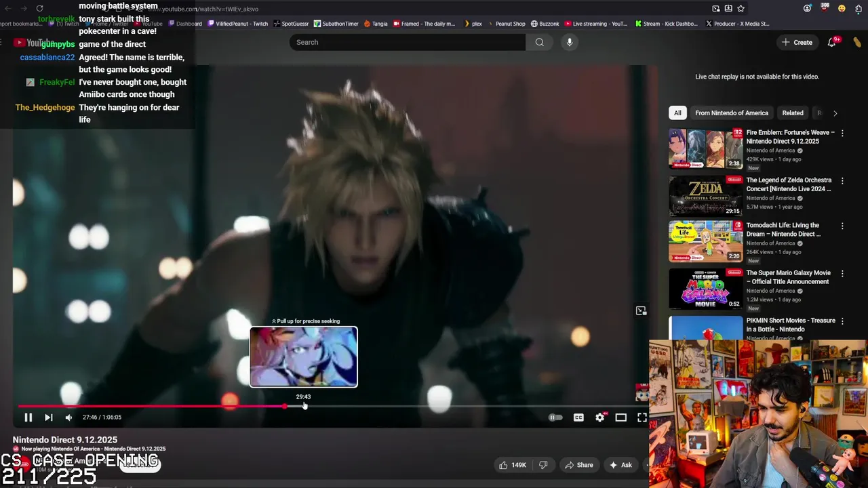The width and height of the screenshot is (868, 488).
Task: Toggle the autoplay switch
Action: [x=555, y=418]
